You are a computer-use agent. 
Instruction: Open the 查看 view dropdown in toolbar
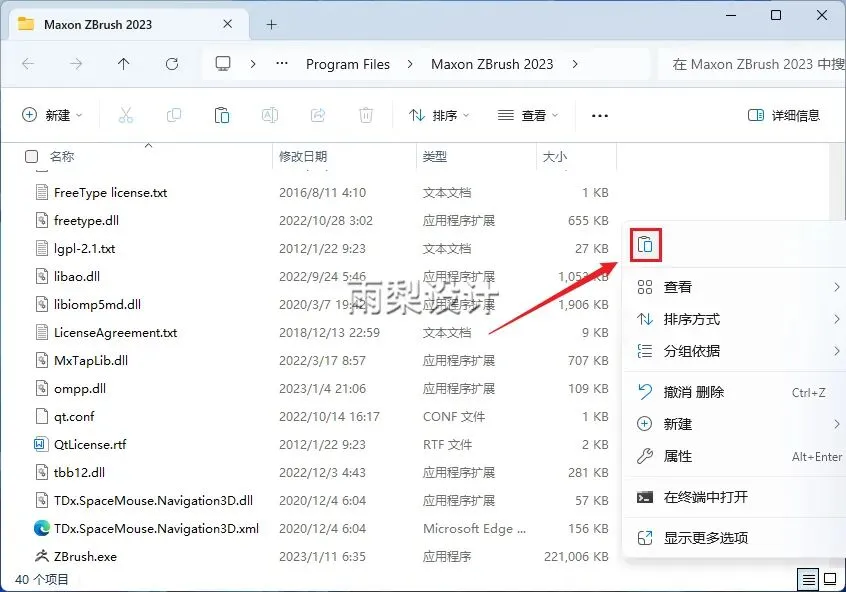(528, 115)
